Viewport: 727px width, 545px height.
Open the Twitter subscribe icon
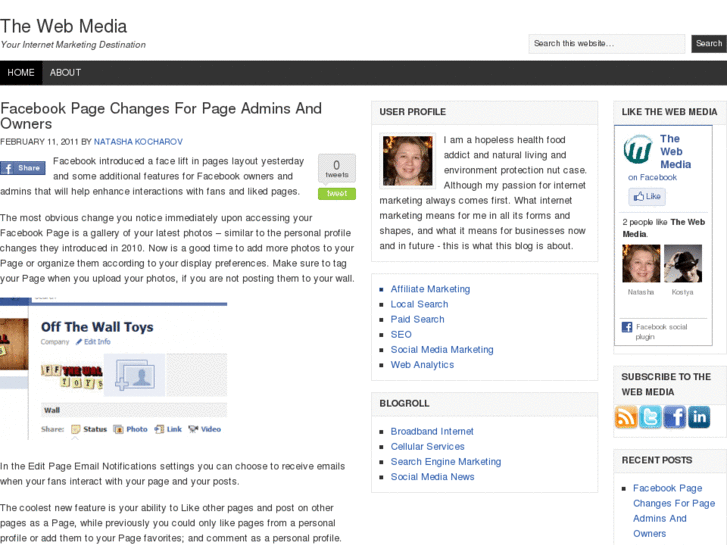click(x=650, y=417)
